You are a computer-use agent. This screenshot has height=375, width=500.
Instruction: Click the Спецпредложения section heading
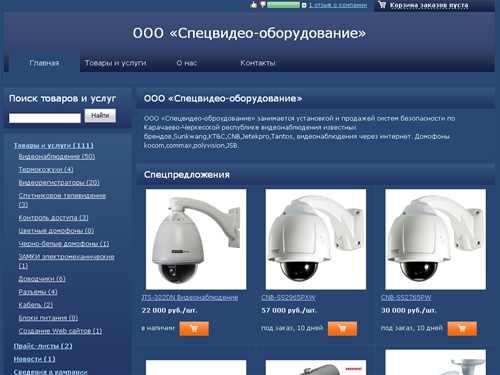[x=187, y=175]
